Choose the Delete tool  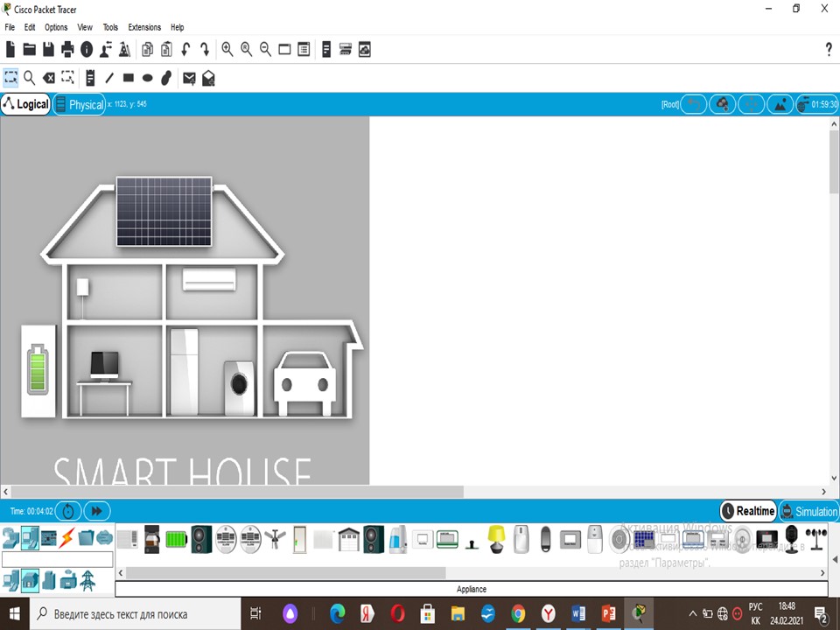coord(49,78)
